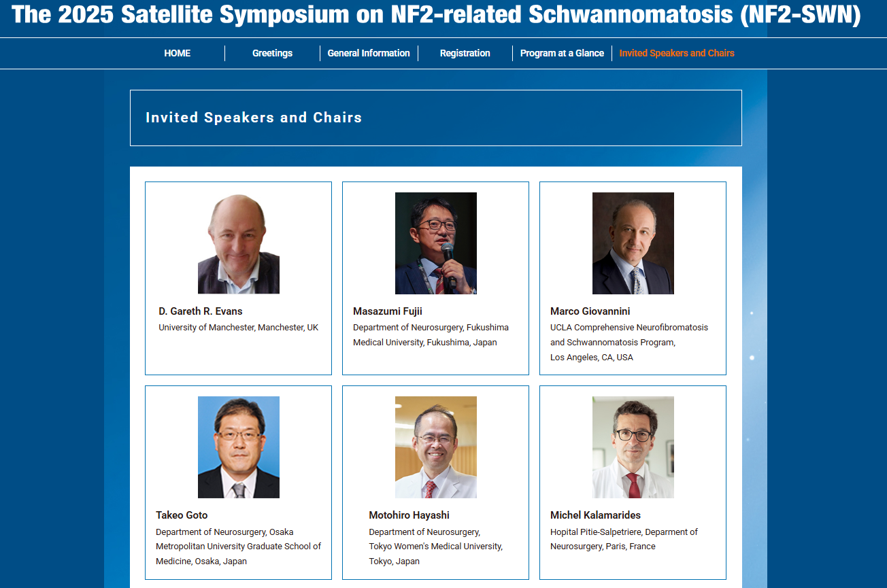Viewport: 887px width, 588px height.
Task: Click the Invited Speakers and Chairs page heading
Action: point(254,118)
